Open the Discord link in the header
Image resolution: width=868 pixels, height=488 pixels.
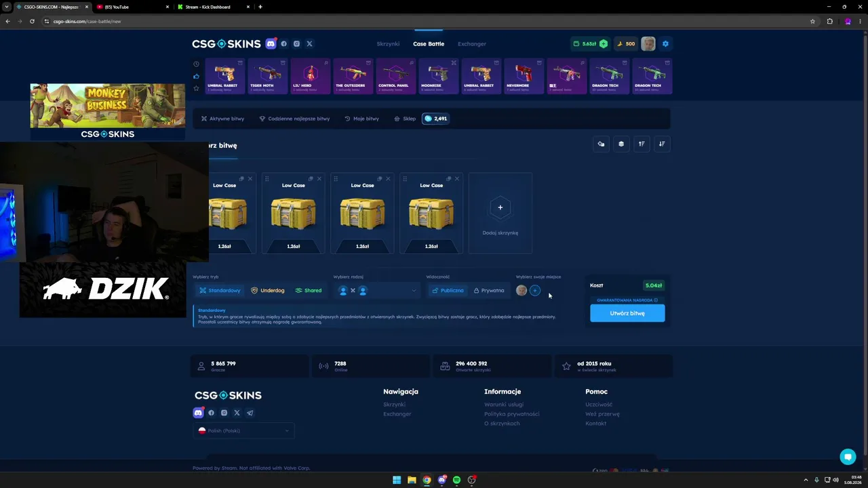click(x=271, y=43)
